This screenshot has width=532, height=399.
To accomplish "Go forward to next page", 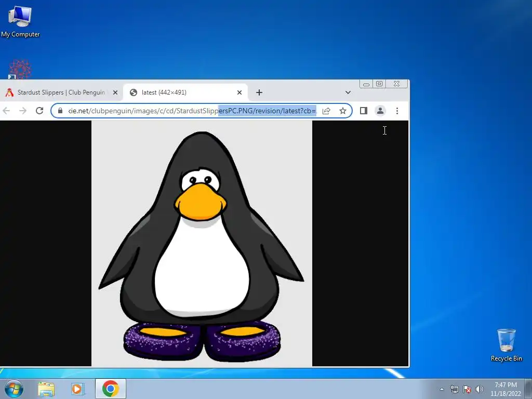I will pyautogui.click(x=23, y=111).
